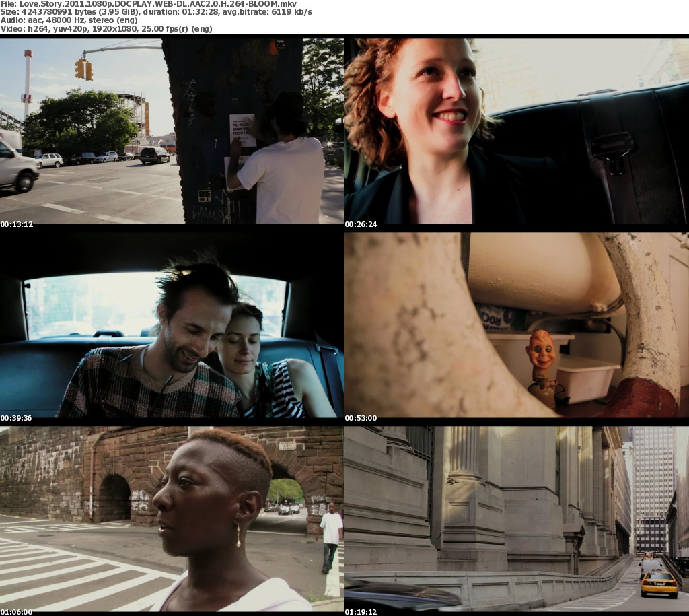Click the file size and duration line

(x=156, y=12)
